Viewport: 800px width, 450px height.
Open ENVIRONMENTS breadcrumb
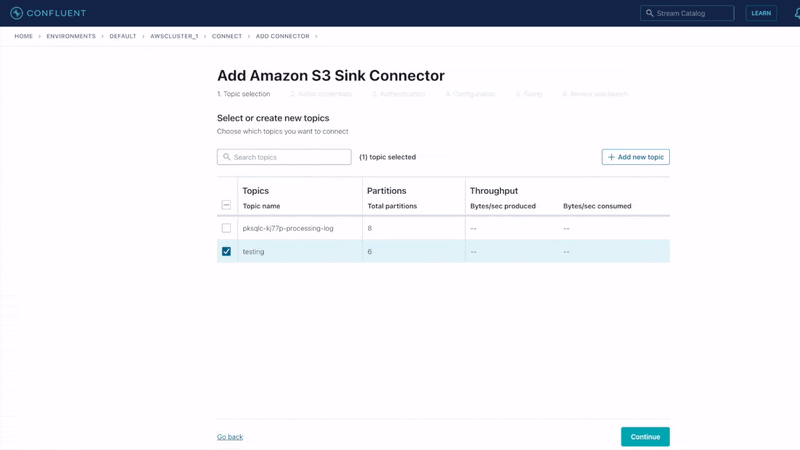71,36
